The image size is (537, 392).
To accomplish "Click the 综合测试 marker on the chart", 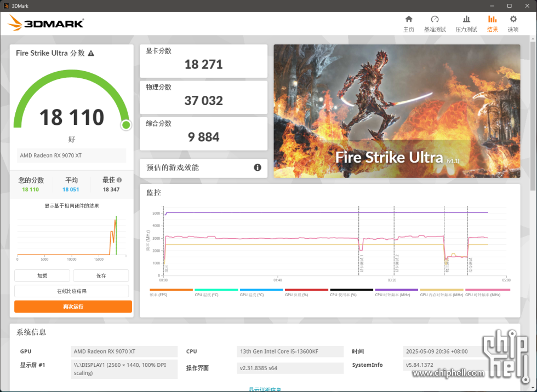I will tap(471, 265).
